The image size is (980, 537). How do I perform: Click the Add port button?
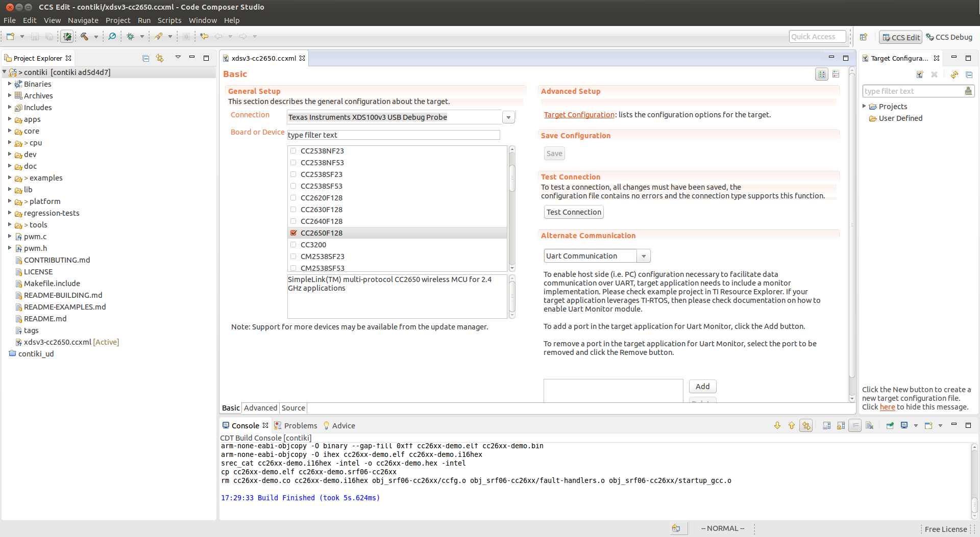(x=702, y=387)
